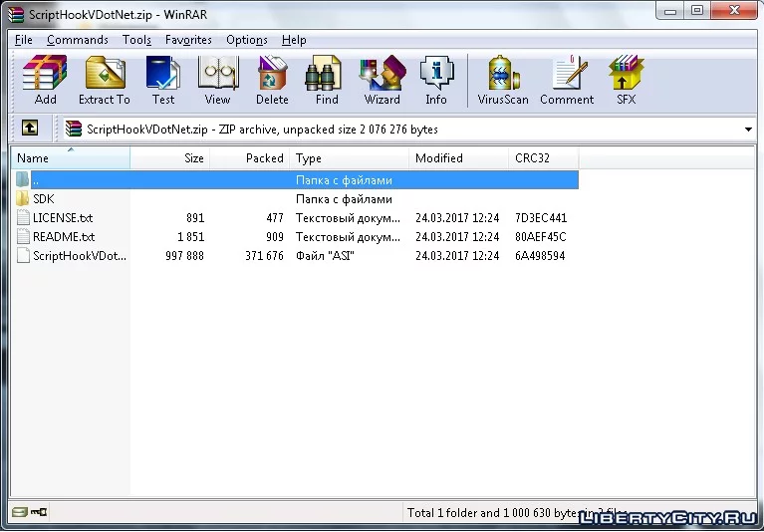764x532 pixels.
Task: Click CRC32 value 7D3EC441
Action: coord(541,218)
